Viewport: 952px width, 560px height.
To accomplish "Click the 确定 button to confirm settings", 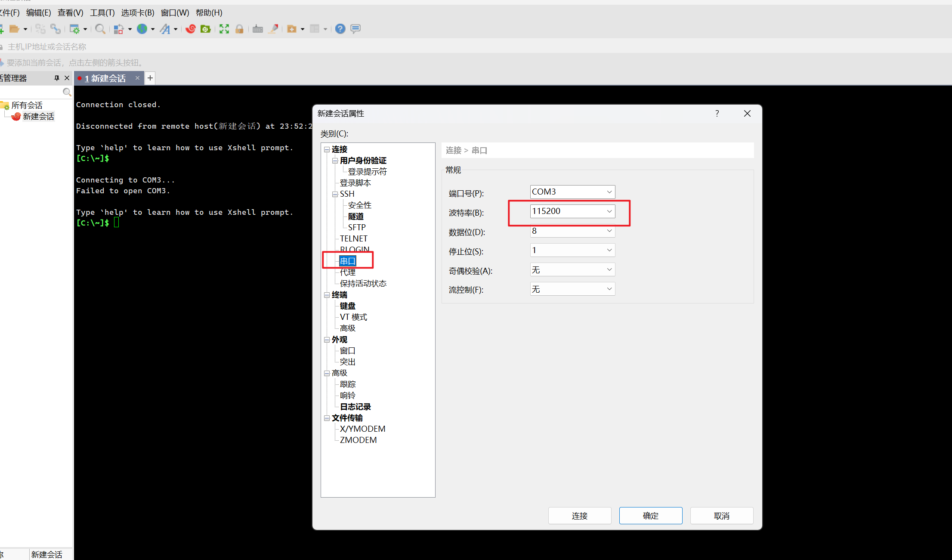I will pyautogui.click(x=650, y=515).
